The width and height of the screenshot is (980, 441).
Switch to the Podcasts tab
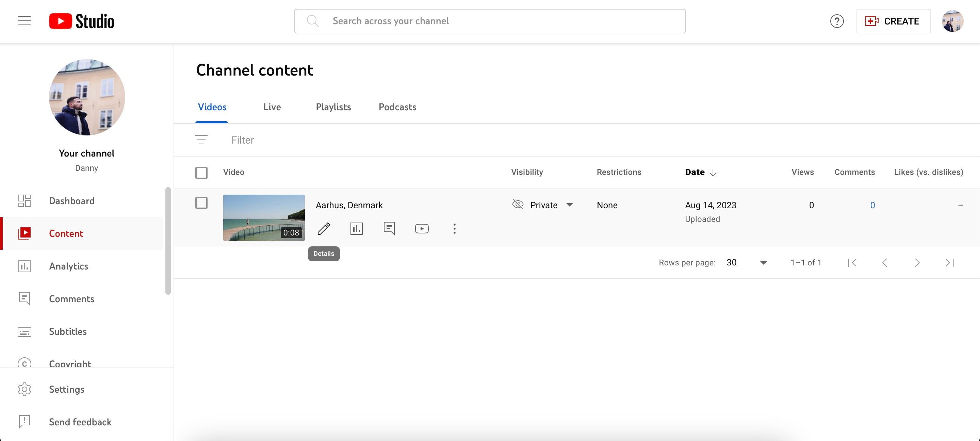[397, 107]
